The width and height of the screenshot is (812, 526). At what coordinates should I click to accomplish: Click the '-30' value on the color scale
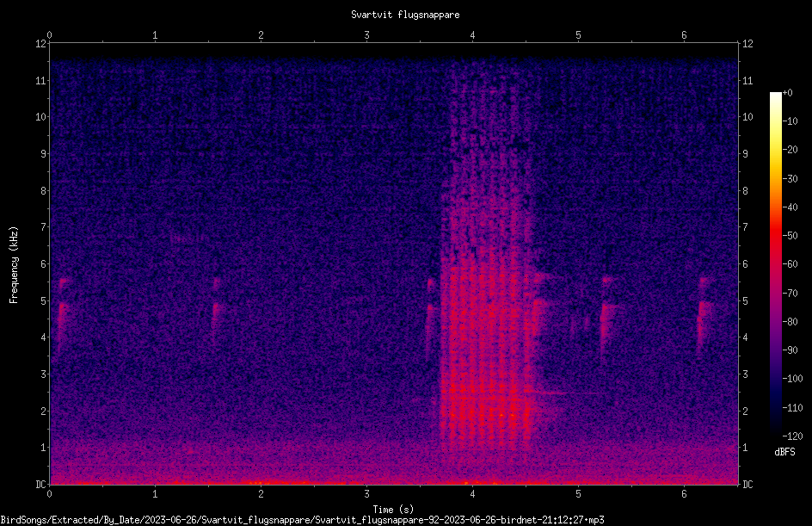point(790,179)
